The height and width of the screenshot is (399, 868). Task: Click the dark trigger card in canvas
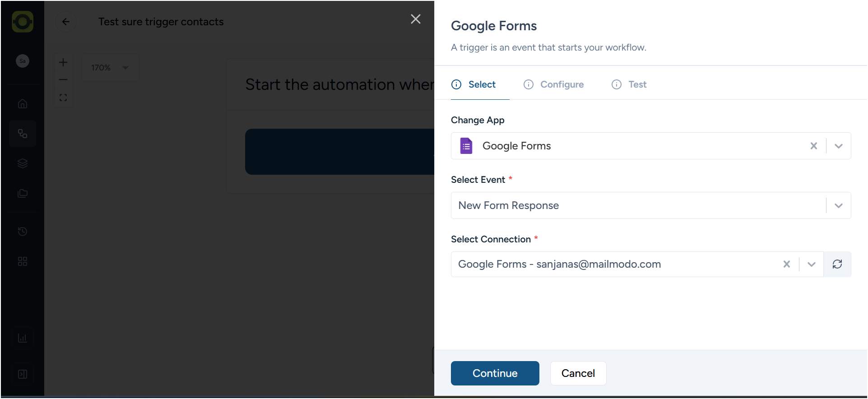click(x=339, y=152)
